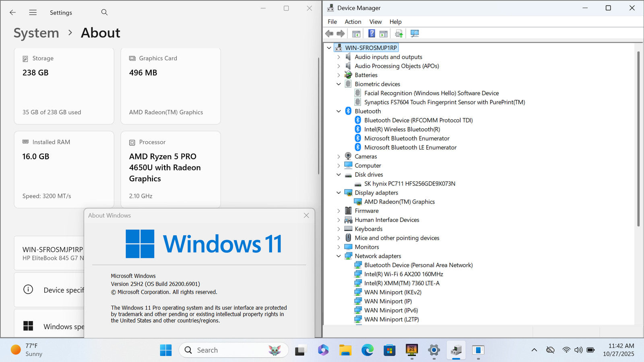The image size is (644, 362).
Task: Open the Action menu
Action: point(353,22)
